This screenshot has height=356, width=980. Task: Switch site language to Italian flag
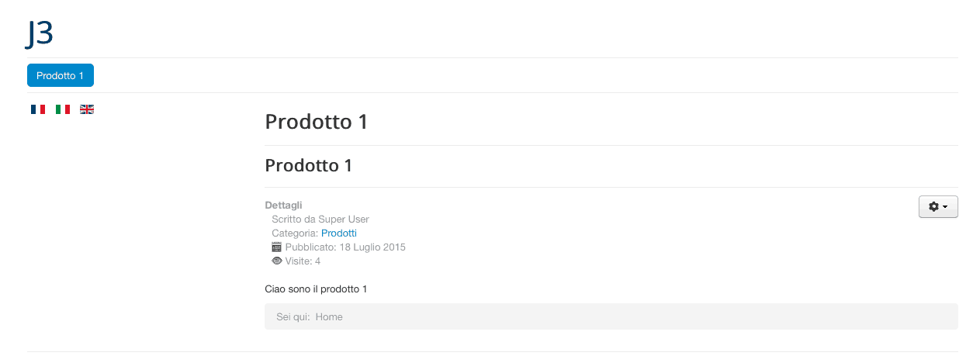point(63,109)
